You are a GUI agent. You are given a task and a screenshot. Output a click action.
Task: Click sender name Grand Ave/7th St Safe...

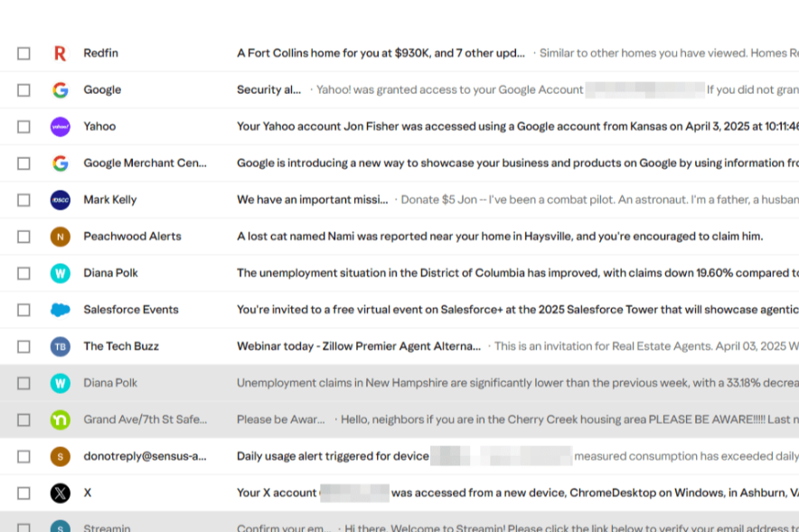146,419
